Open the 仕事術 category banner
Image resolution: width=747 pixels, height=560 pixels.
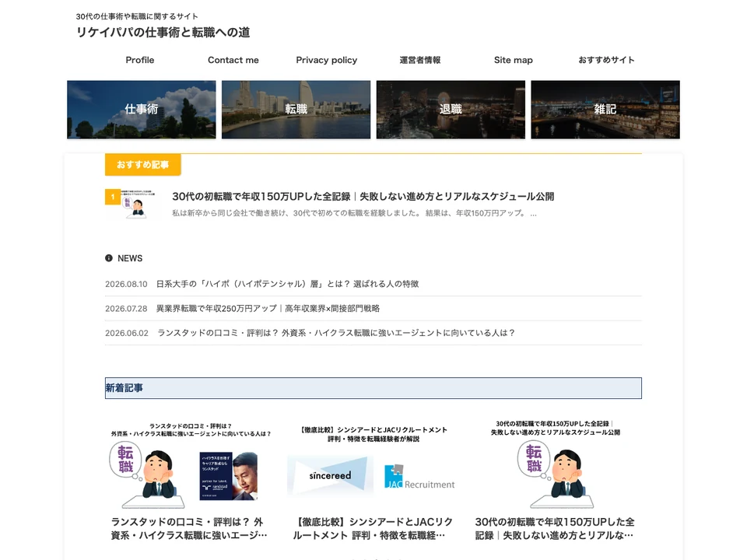(x=142, y=110)
